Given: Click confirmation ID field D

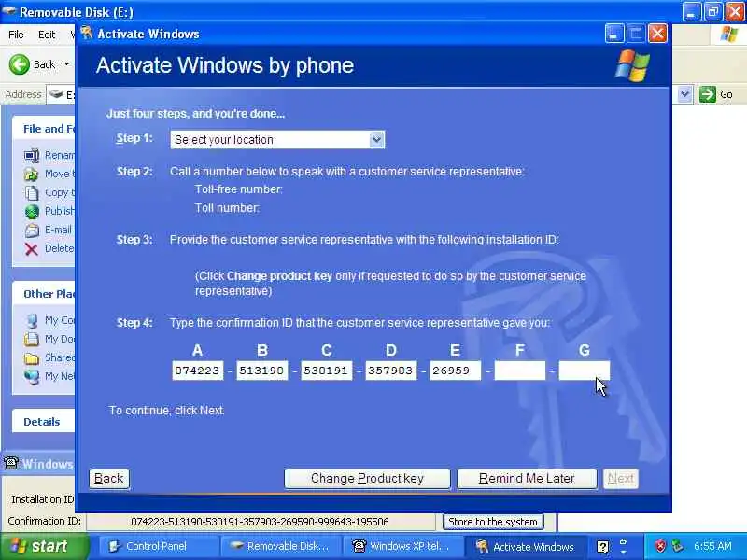Looking at the screenshot, I should [390, 371].
